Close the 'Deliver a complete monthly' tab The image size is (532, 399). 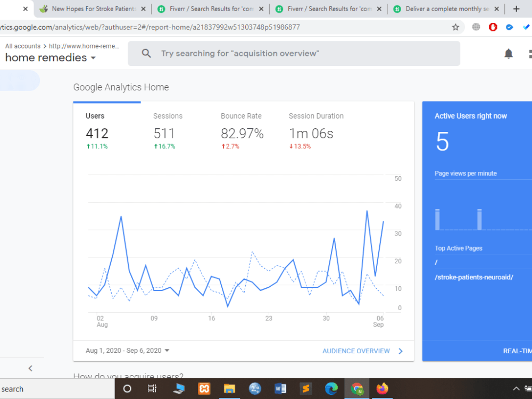[x=496, y=9]
